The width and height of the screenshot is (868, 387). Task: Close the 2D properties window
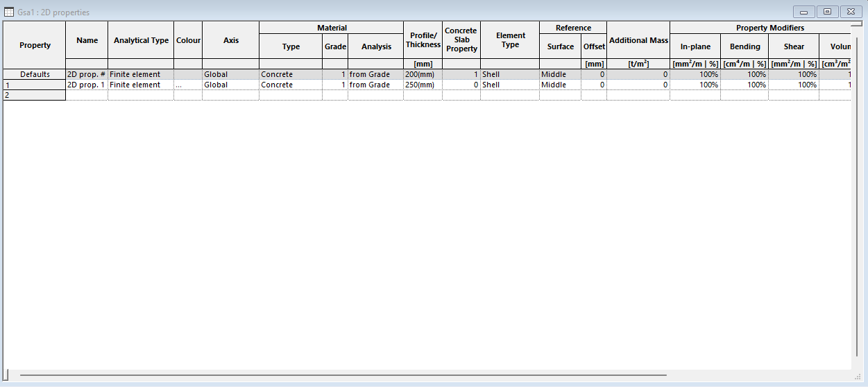[x=851, y=12]
